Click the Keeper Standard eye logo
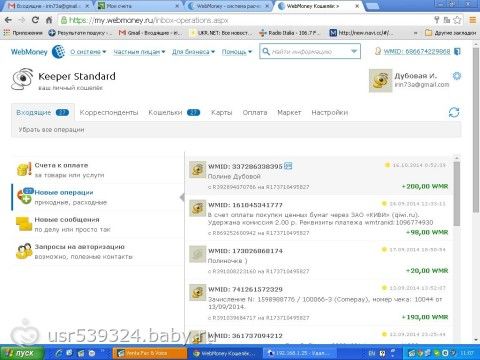This screenshot has width=480, height=360. pyautogui.click(x=22, y=79)
